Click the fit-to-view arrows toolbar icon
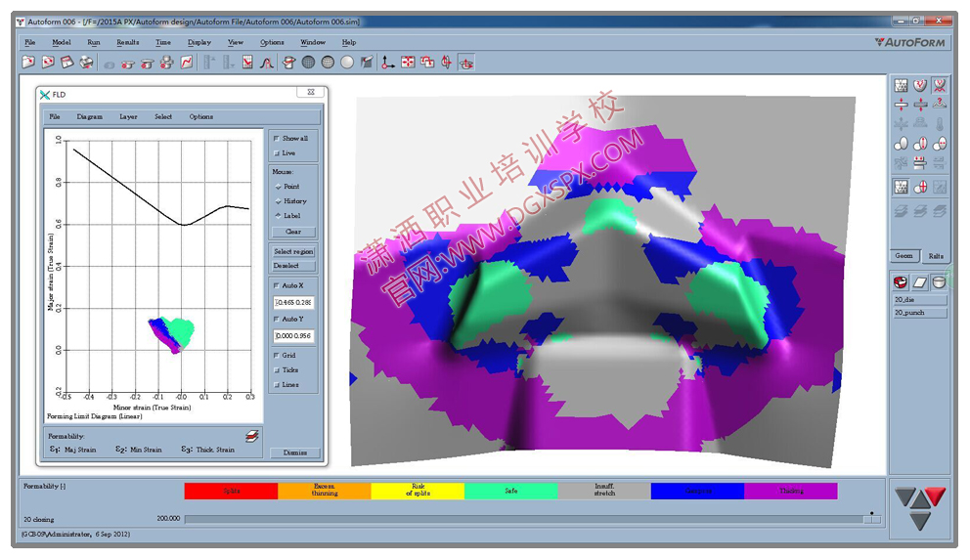Image resolution: width=970 pixels, height=560 pixels. click(x=408, y=63)
